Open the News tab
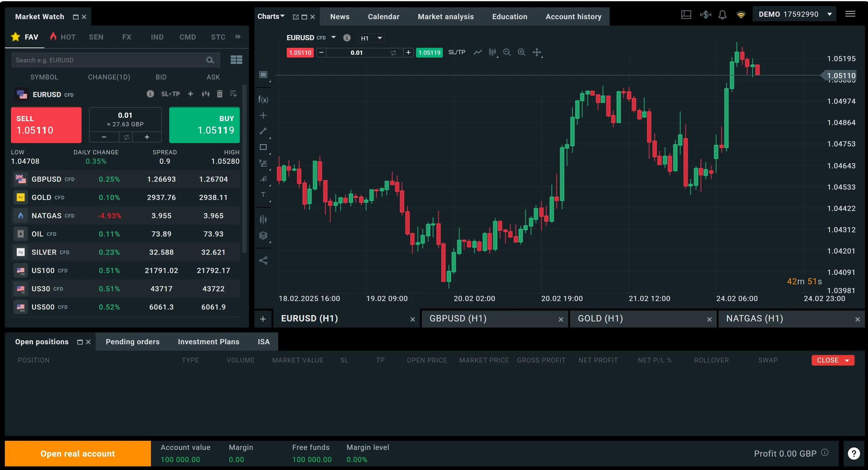The image size is (868, 470). pos(340,16)
